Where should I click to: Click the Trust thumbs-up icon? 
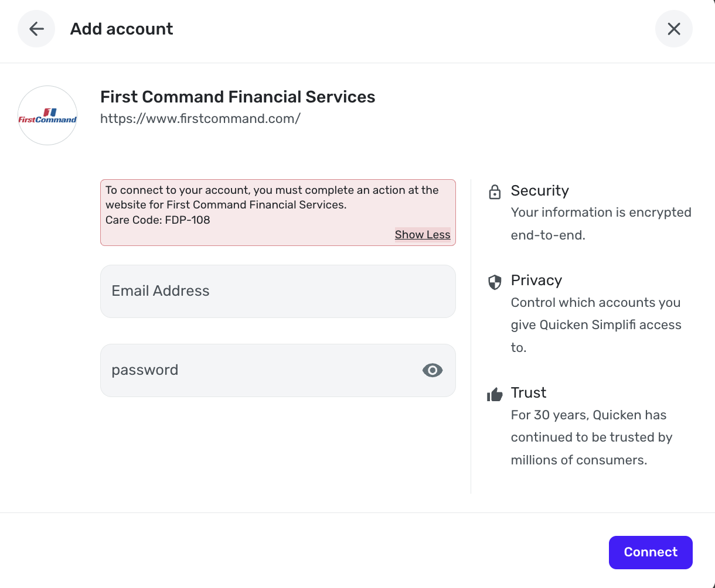495,395
